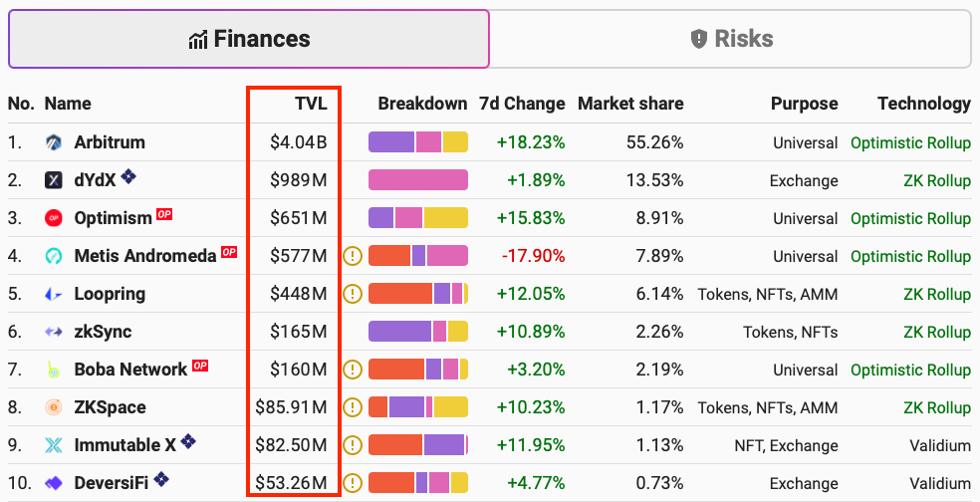Viewport: 980px width, 502px height.
Task: Click the shield icon on Risks tab
Action: (699, 39)
